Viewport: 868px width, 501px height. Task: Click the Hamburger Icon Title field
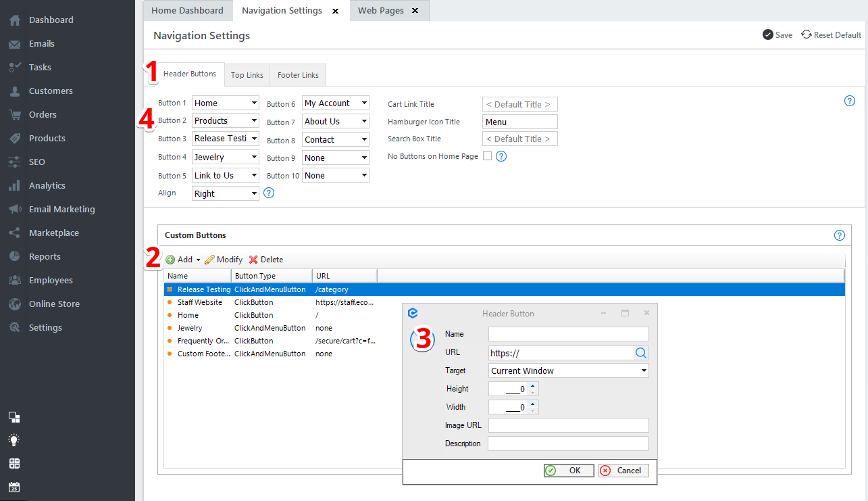(x=520, y=122)
